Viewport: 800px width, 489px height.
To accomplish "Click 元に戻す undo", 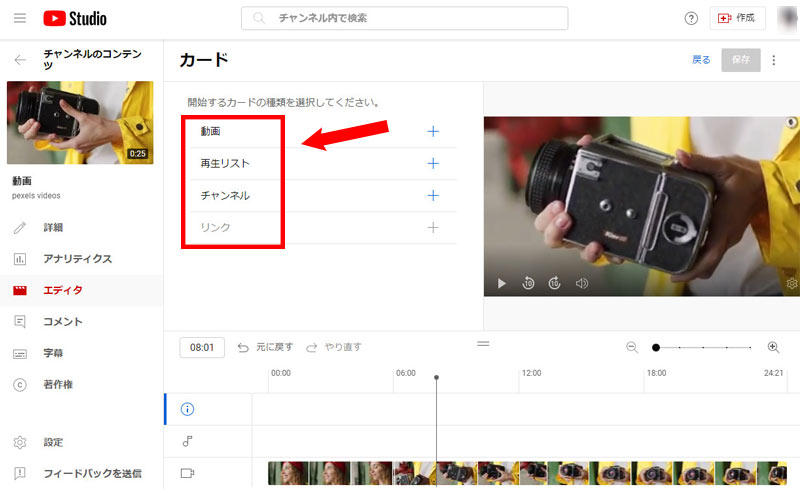I will click(x=265, y=348).
